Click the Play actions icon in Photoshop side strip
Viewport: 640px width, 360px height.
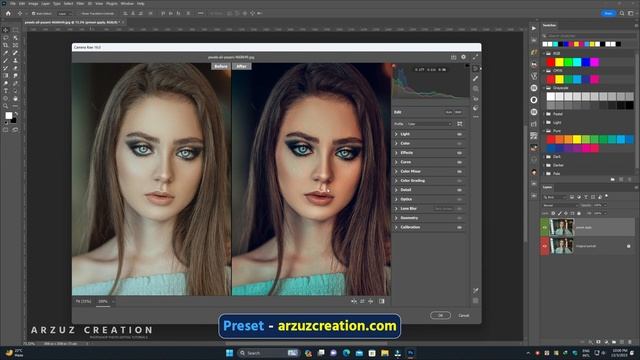[x=534, y=28]
